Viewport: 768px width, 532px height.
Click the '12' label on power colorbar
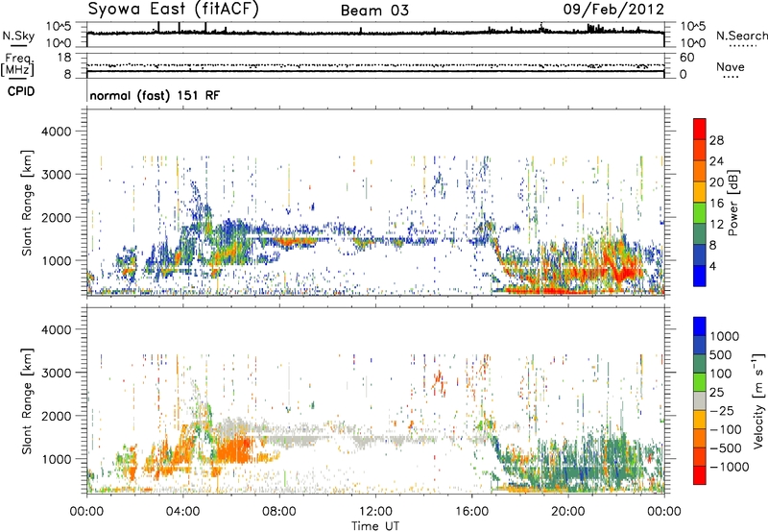[716, 224]
